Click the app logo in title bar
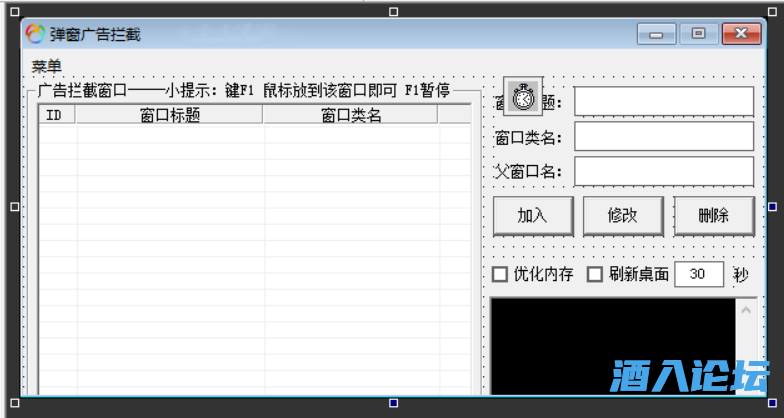Image resolution: width=784 pixels, height=418 pixels. pos(35,34)
